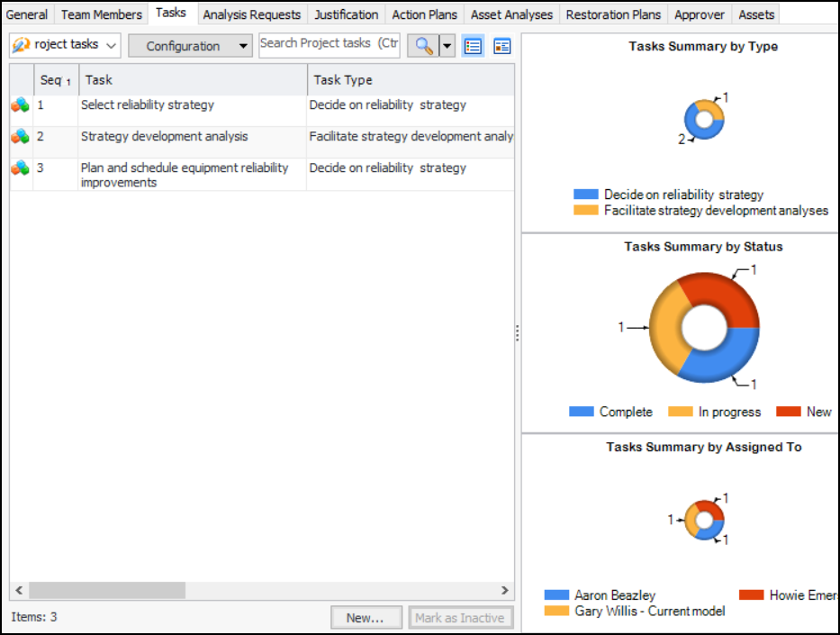Screen dimensions: 840x635
Task: Click icon of Plan and schedule row
Action: coord(21,168)
